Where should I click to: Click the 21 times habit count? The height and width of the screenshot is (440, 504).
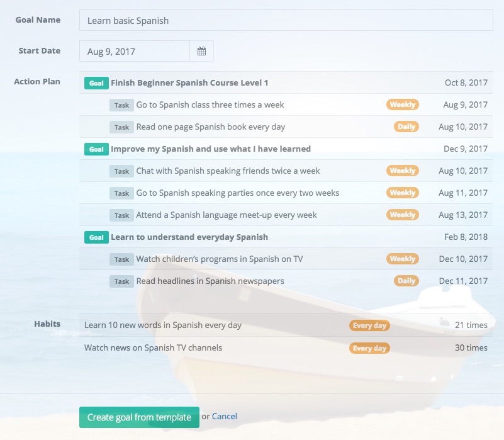click(x=471, y=325)
